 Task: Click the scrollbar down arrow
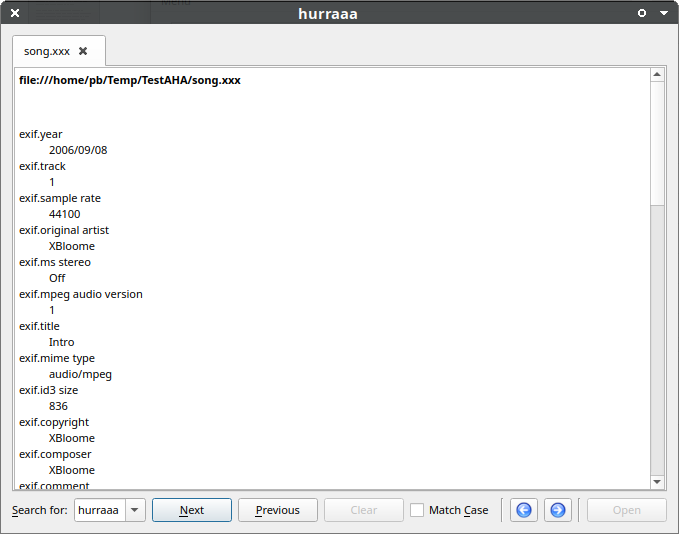point(657,482)
